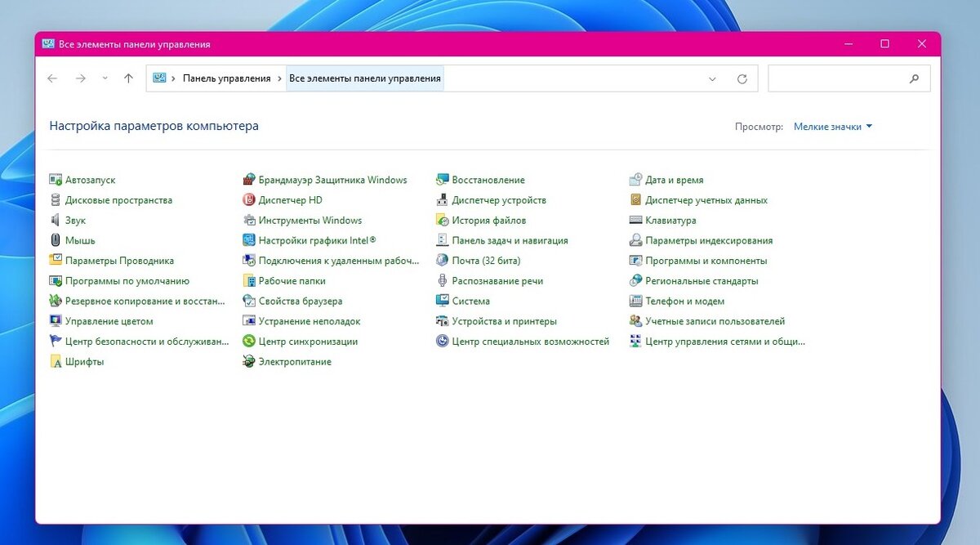Open Параметры индексирования link
Screen dimensions: 980x545
(709, 240)
